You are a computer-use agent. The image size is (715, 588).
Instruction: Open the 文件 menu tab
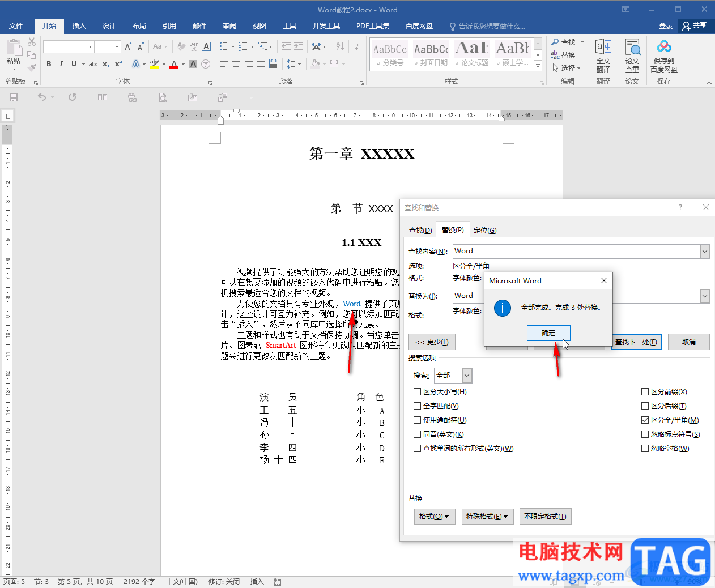point(16,25)
